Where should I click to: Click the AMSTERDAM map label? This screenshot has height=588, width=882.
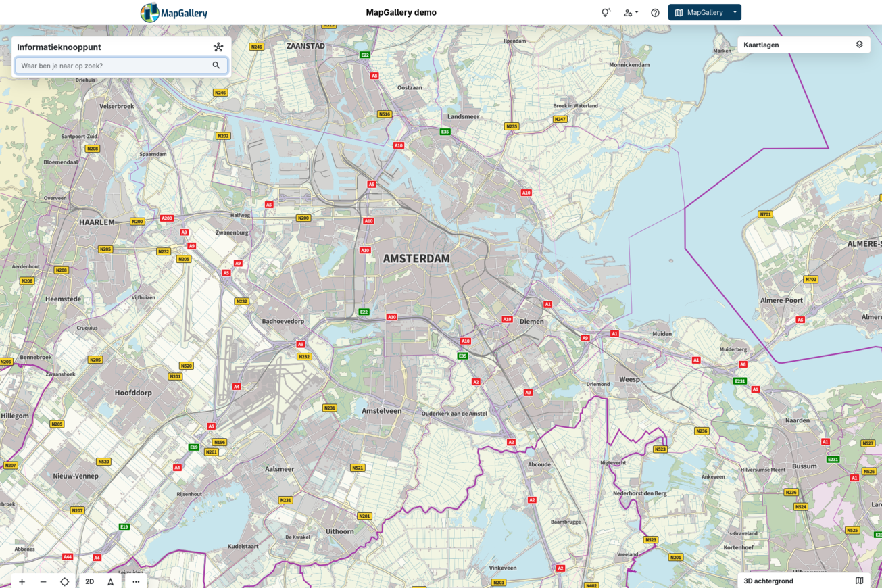416,259
